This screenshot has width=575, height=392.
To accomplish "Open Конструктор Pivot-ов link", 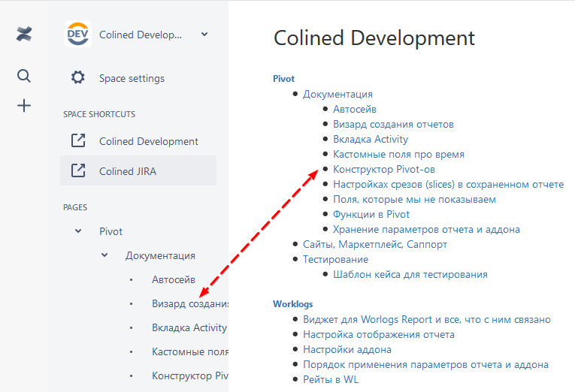I will pos(383,169).
